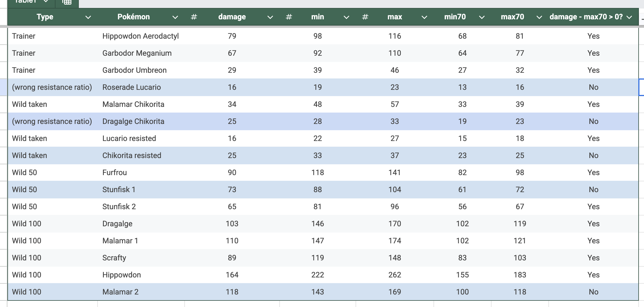The width and height of the screenshot is (644, 307).
Task: Expand the min column dropdown chevron
Action: [346, 17]
